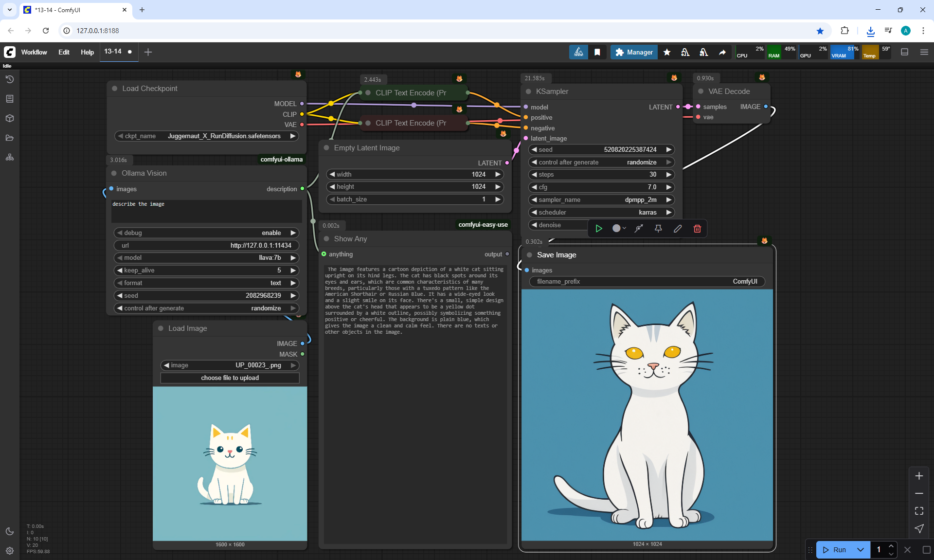
Task: Open the queue history sidebar icon
Action: coord(10,79)
